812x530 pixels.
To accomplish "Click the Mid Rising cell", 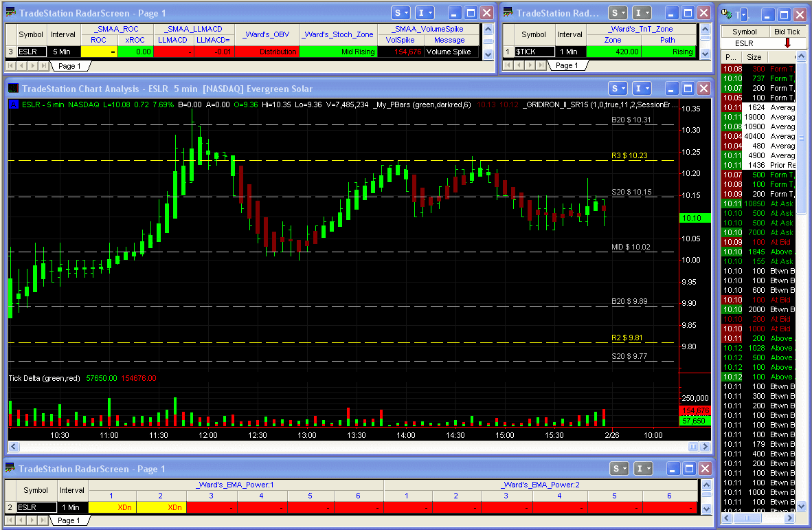I will click(x=339, y=52).
